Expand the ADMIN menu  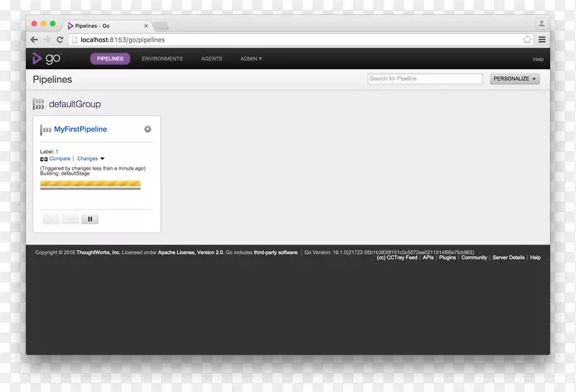[x=251, y=59]
